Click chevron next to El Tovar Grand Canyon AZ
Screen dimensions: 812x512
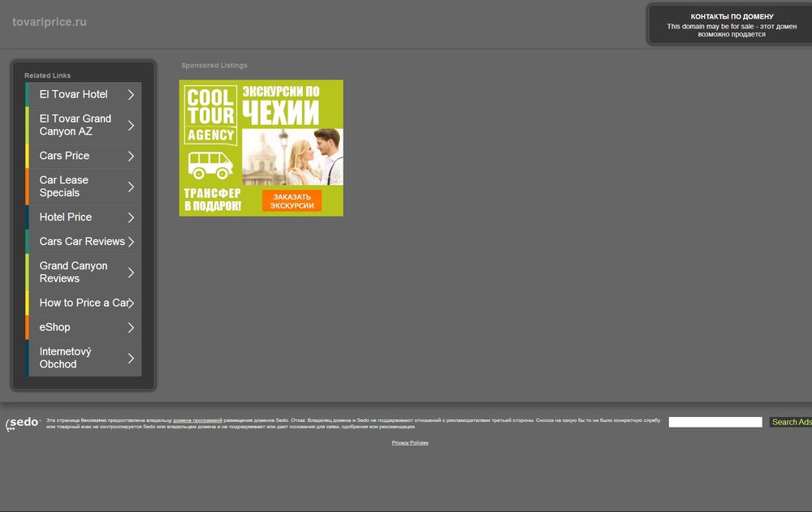coord(131,125)
